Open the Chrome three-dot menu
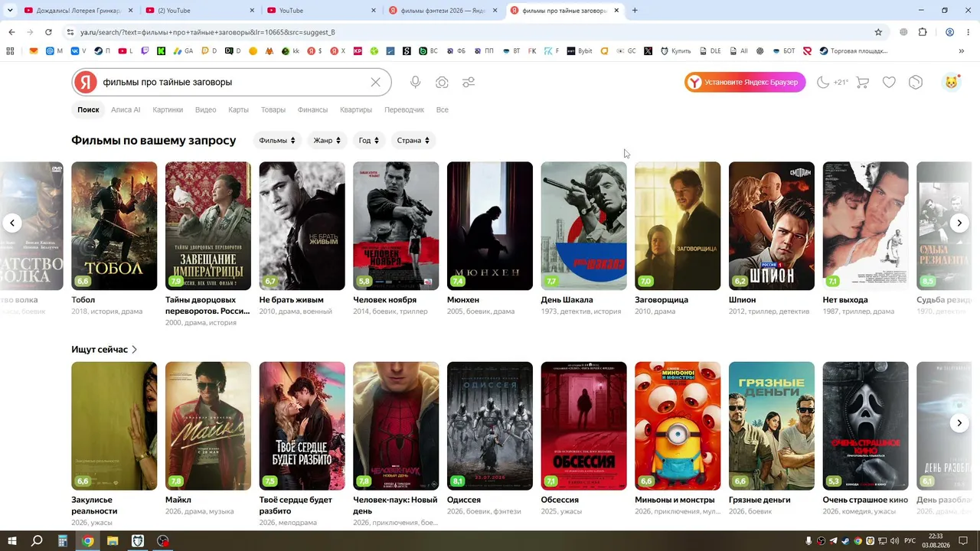This screenshot has height=551, width=980. [x=969, y=32]
